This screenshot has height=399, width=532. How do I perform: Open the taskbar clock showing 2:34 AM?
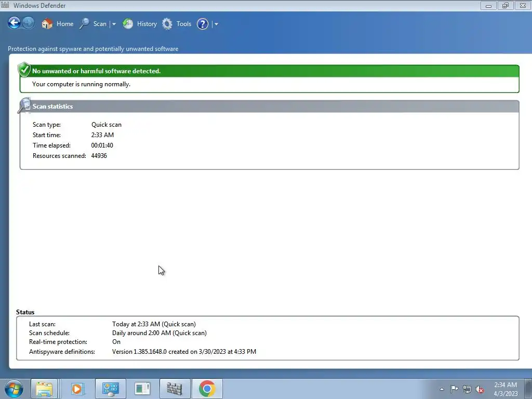click(x=506, y=389)
